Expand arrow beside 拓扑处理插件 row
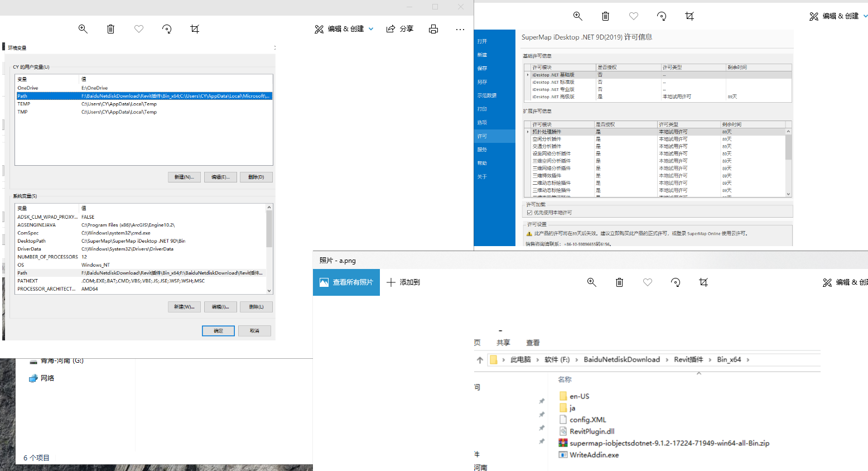 coord(528,132)
